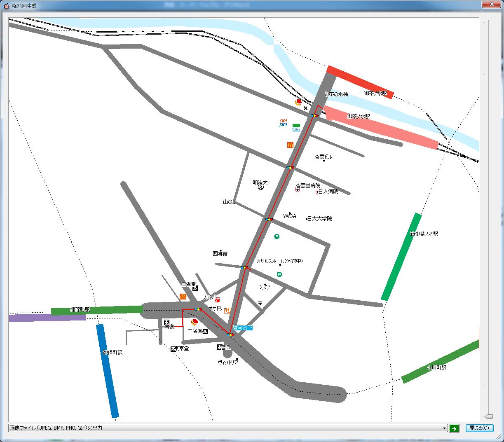
Task: Click the bookstore icon above left 書泉
Action: coord(166,322)
